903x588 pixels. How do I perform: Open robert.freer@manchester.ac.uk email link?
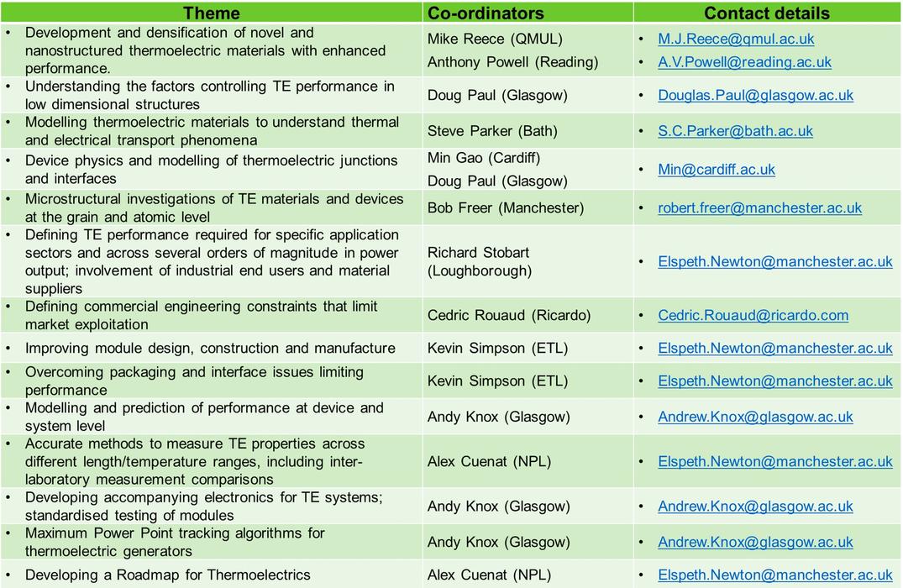[x=759, y=208]
